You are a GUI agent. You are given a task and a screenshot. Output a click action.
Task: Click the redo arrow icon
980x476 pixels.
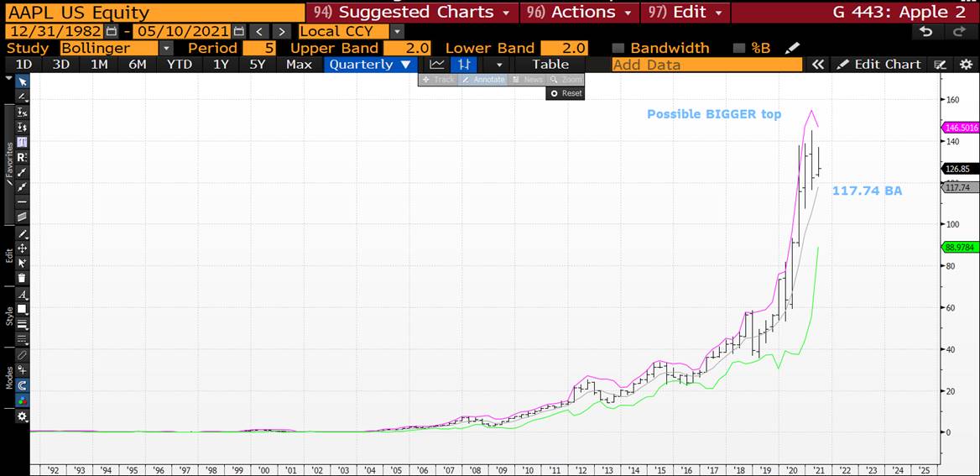pos(958,31)
